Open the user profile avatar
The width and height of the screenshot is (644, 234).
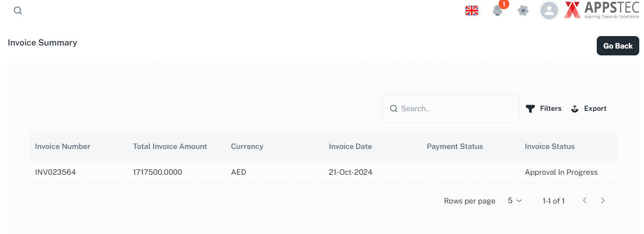pyautogui.click(x=549, y=11)
